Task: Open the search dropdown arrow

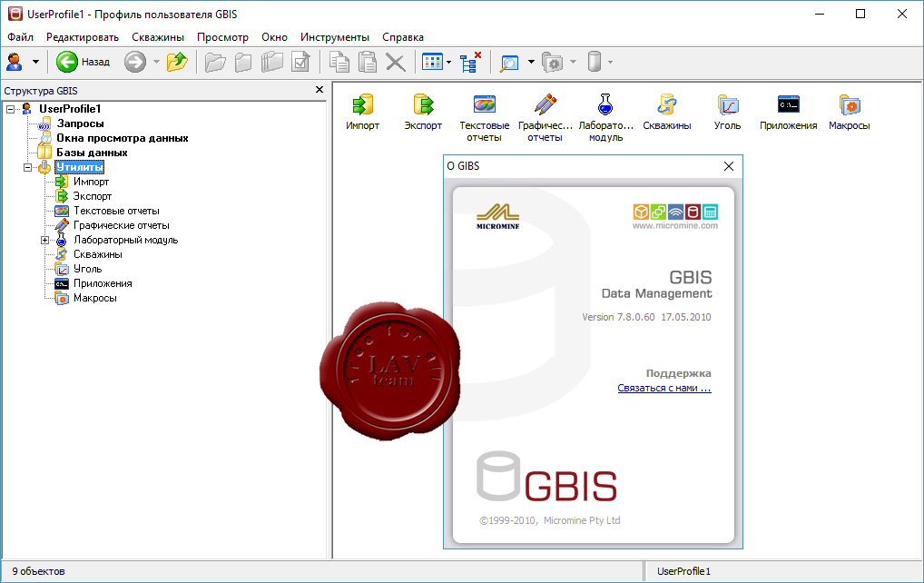Action: coord(531,62)
